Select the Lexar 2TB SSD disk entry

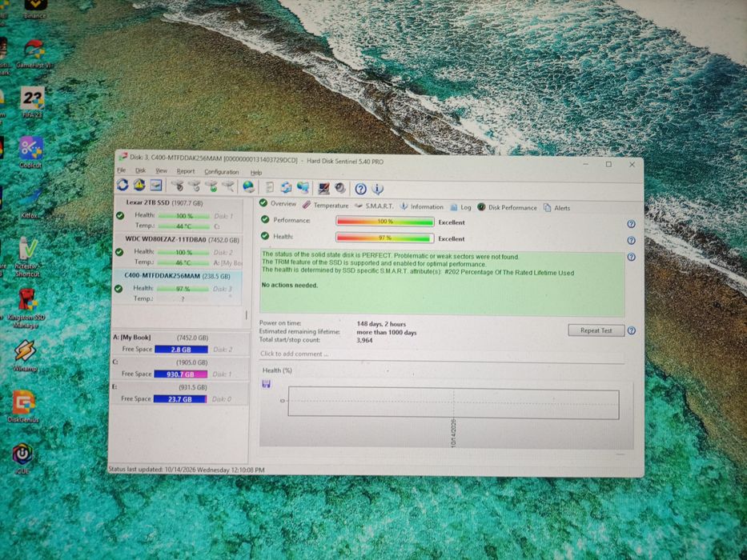[179, 214]
